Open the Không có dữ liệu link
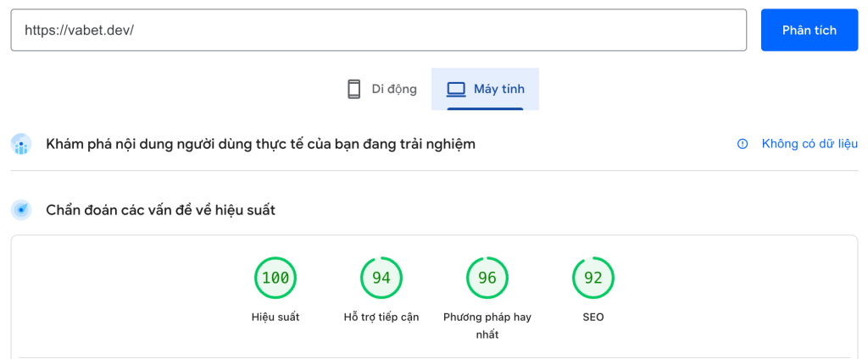This screenshot has height=359, width=868. pos(810,144)
